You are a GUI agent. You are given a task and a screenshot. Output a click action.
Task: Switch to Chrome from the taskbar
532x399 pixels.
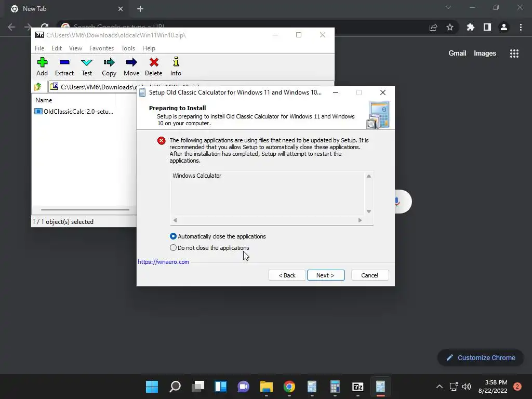pyautogui.click(x=289, y=387)
